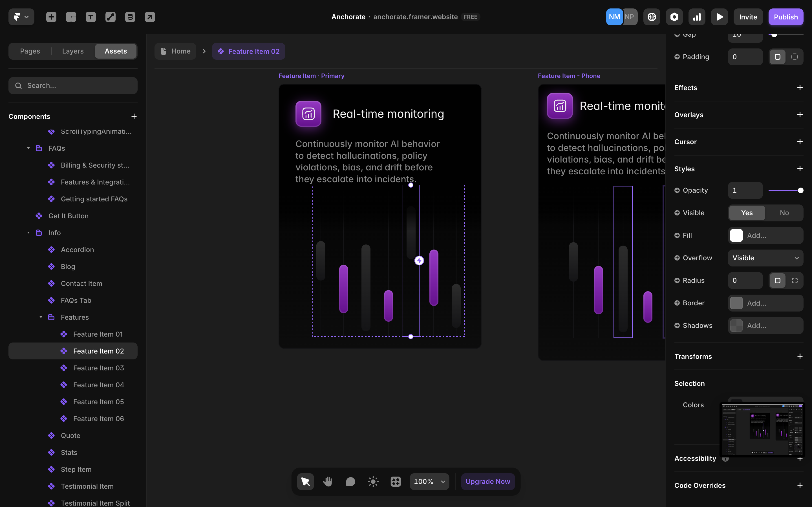Open the CMS database icon
This screenshot has width=812, height=507.
click(130, 17)
